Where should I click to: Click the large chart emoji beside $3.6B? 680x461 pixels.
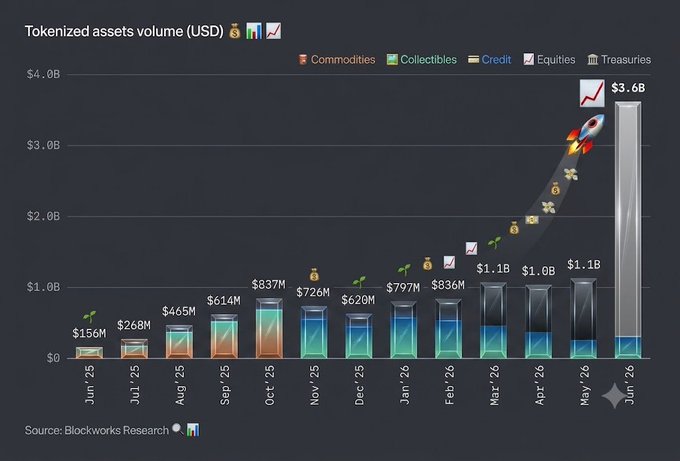(x=592, y=93)
